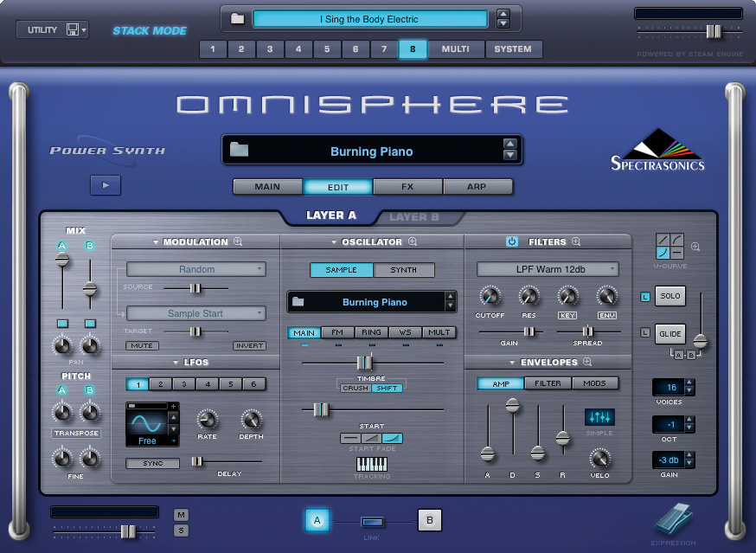Collapse the Modulation section triangle
756x553 pixels.
click(155, 241)
